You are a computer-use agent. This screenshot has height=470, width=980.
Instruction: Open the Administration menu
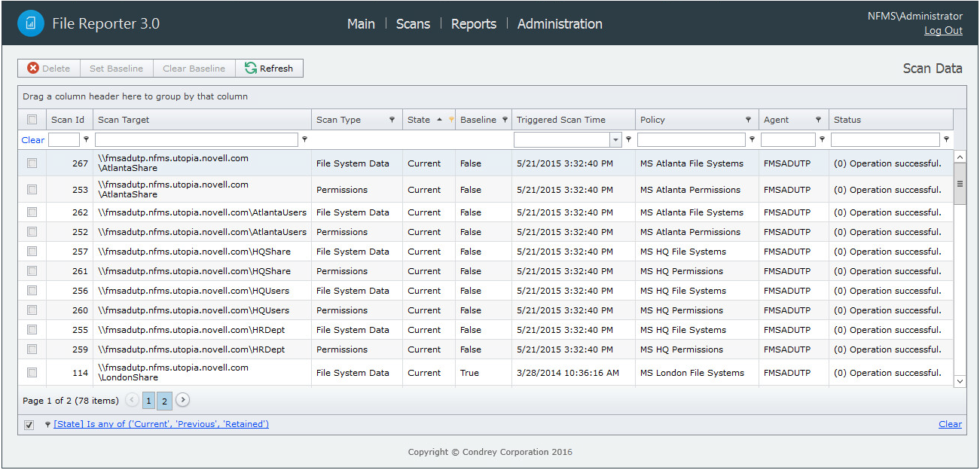(x=560, y=24)
